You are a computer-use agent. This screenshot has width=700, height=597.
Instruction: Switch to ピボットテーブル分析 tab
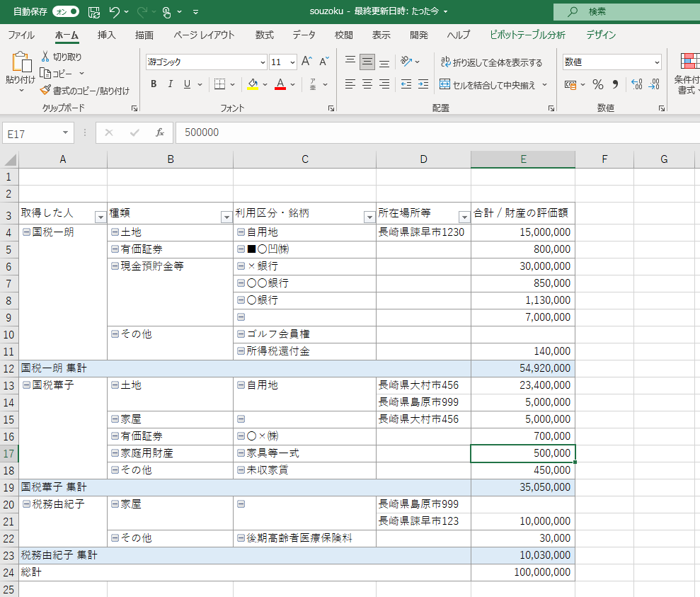coord(527,35)
